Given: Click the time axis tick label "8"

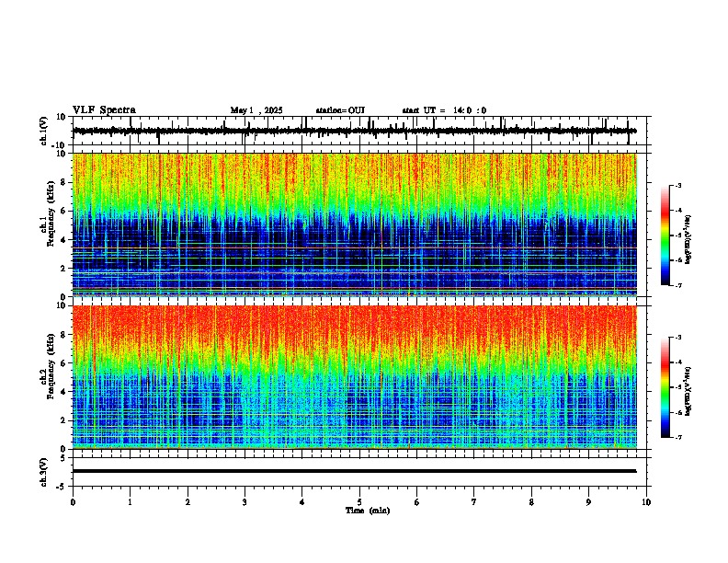Looking at the screenshot, I should click(x=531, y=502).
